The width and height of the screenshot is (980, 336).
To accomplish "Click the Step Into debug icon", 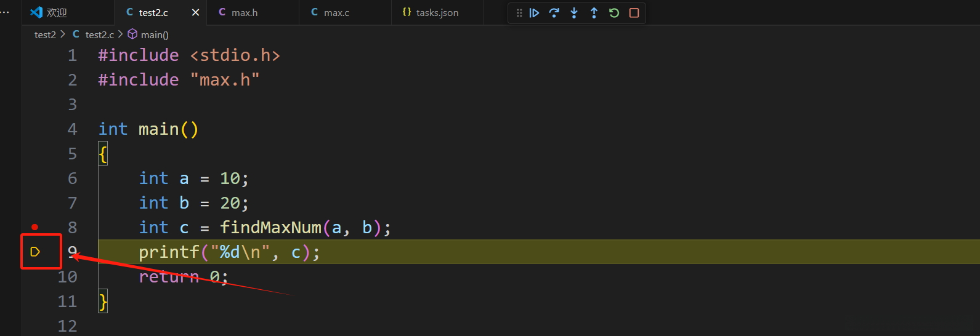I will (x=574, y=13).
